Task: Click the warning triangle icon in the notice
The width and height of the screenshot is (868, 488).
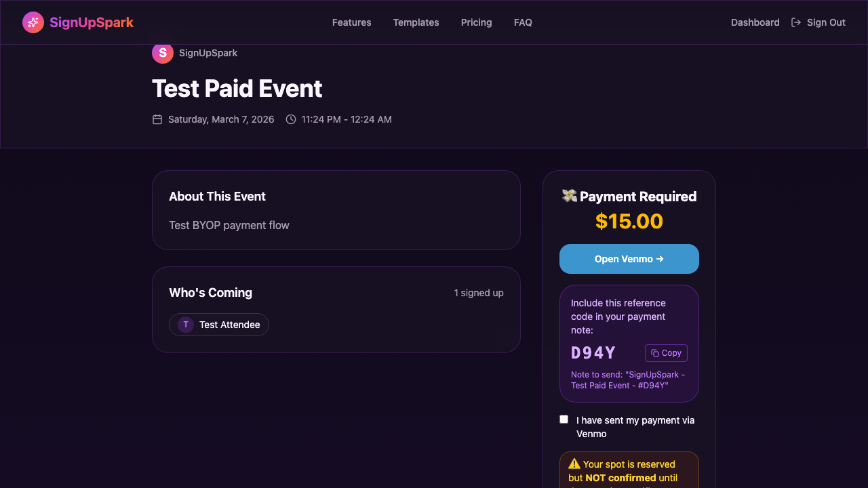Action: tap(573, 464)
